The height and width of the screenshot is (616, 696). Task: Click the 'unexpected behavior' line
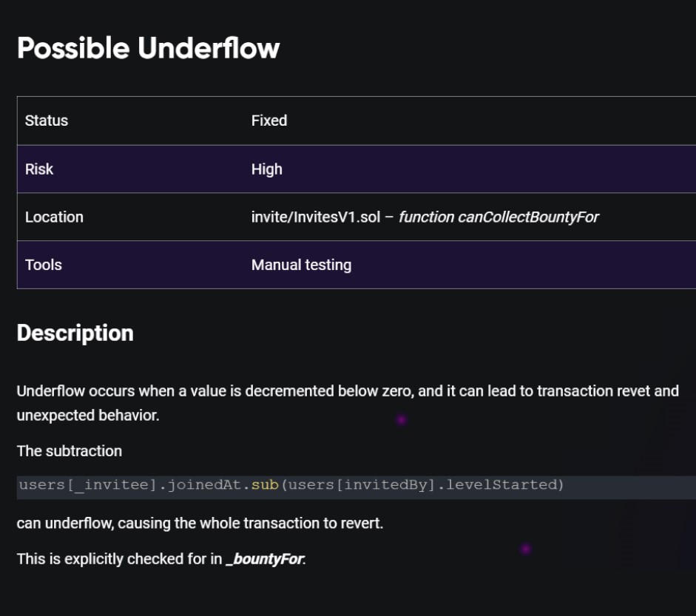[x=88, y=416]
